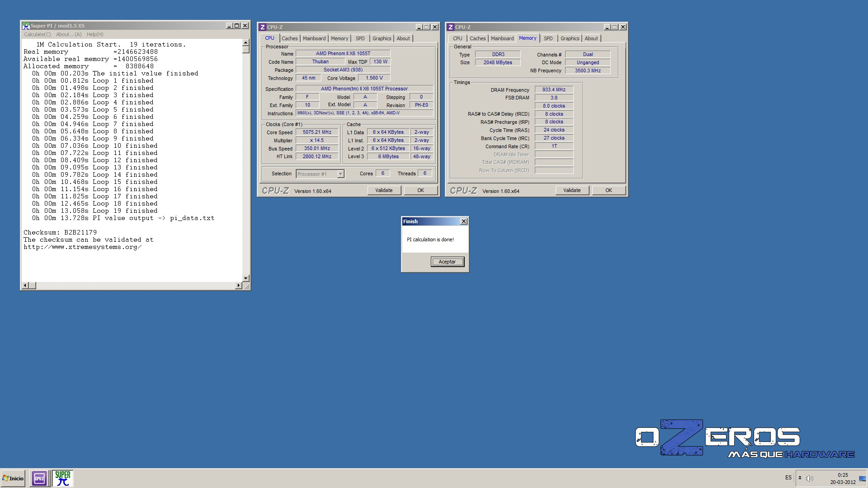The image size is (868, 488).
Task: Click Super PI vertical scrollbar down arrow
Action: click(246, 278)
